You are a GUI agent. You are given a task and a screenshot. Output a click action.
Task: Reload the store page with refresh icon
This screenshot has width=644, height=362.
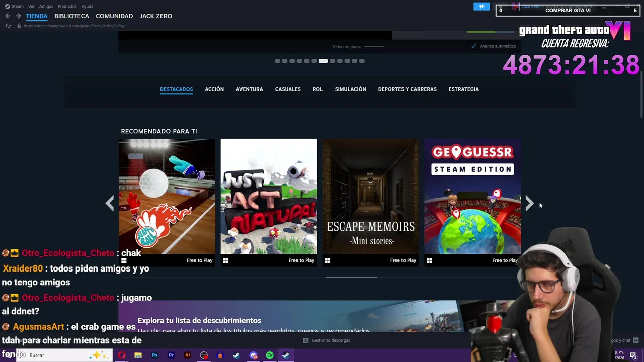point(8,26)
